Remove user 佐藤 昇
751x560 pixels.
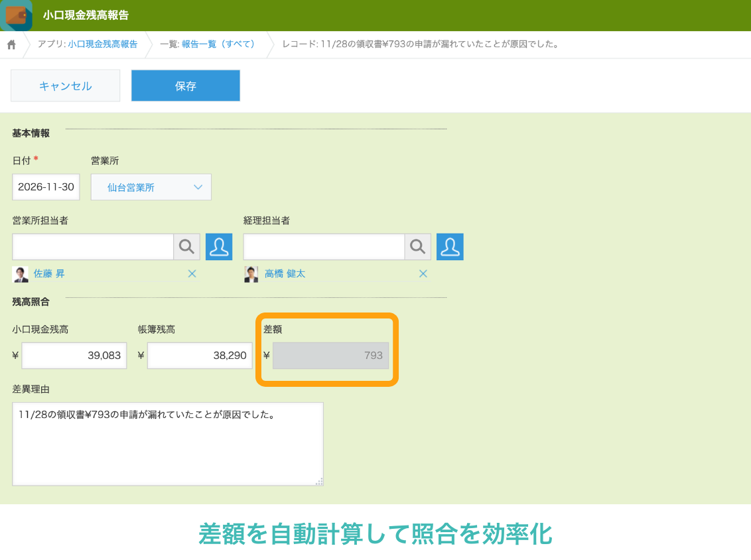point(192,273)
